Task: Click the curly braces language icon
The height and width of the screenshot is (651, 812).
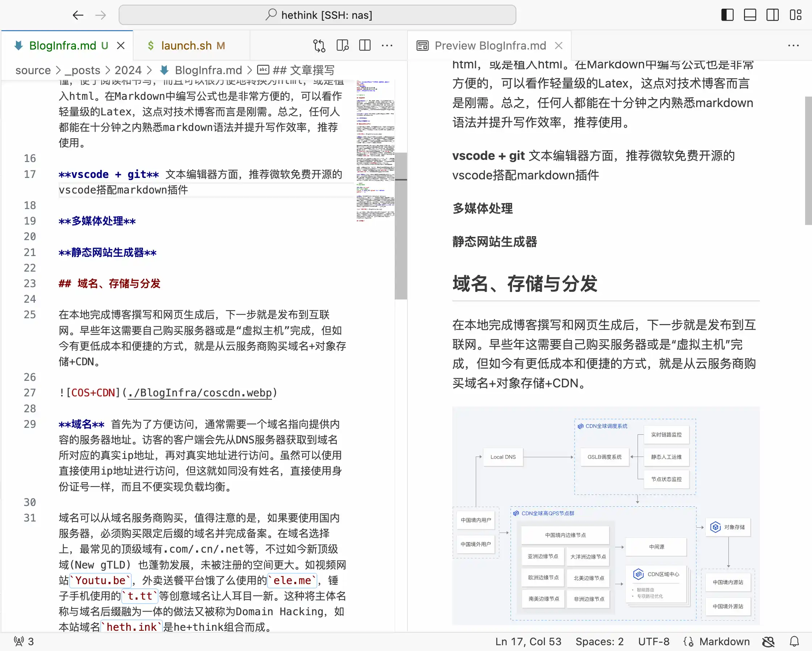Action: [x=688, y=642]
